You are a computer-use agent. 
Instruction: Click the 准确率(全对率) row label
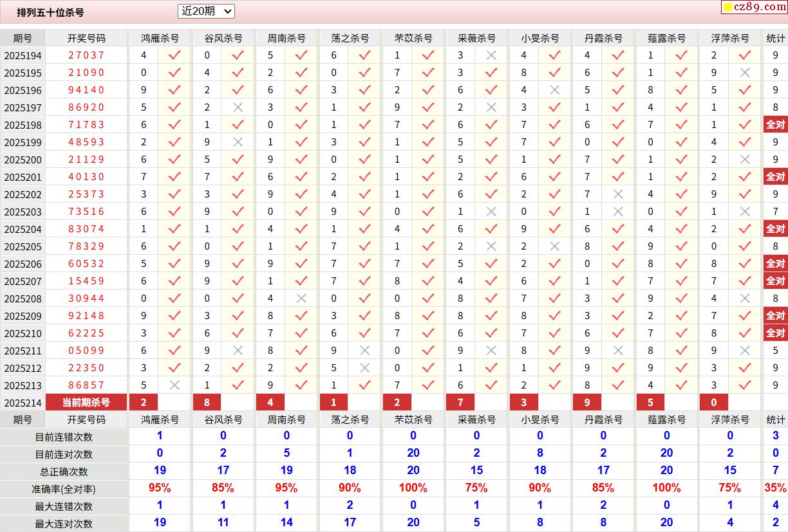point(64,489)
